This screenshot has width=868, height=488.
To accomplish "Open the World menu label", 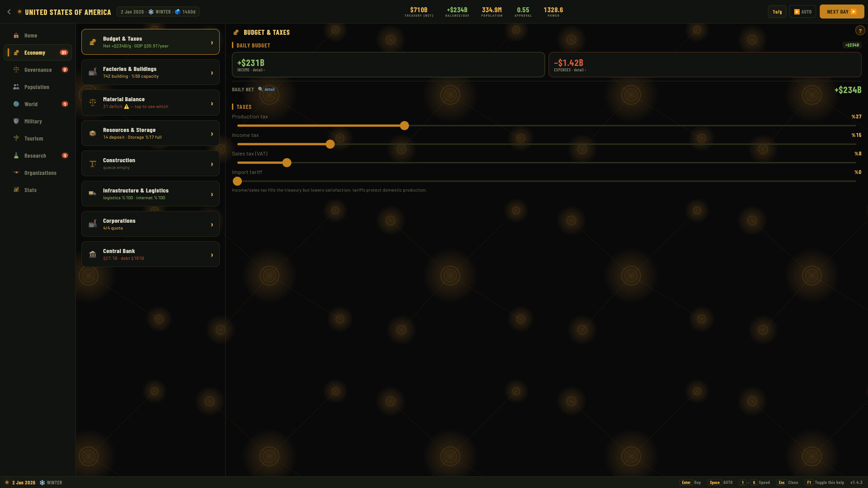I will 31,104.
